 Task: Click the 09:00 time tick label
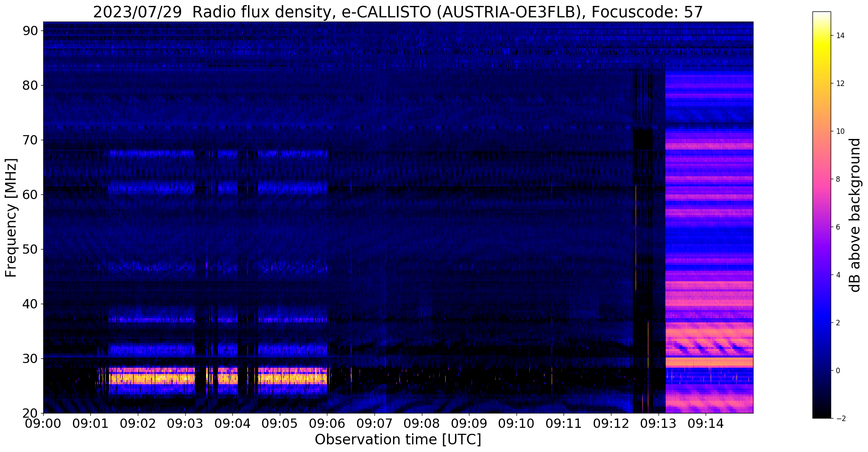coord(43,423)
